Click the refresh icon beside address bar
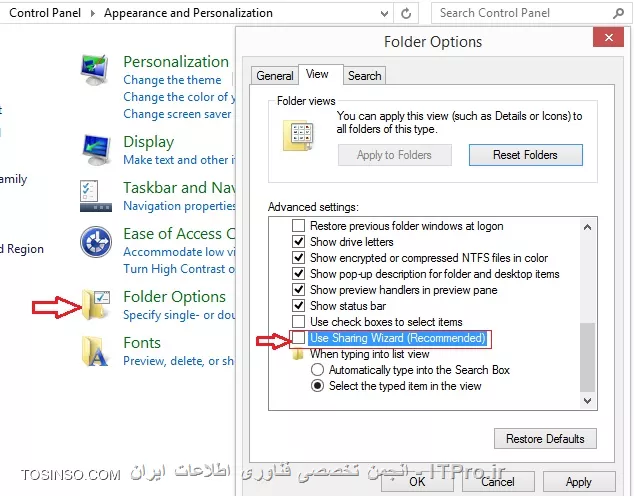The width and height of the screenshot is (634, 496). [406, 13]
